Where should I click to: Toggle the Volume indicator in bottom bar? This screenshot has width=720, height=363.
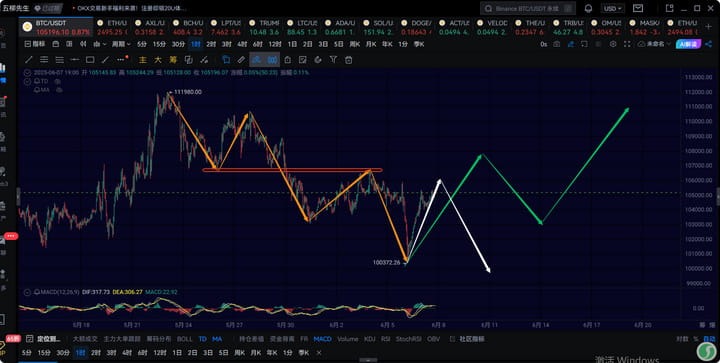348,339
